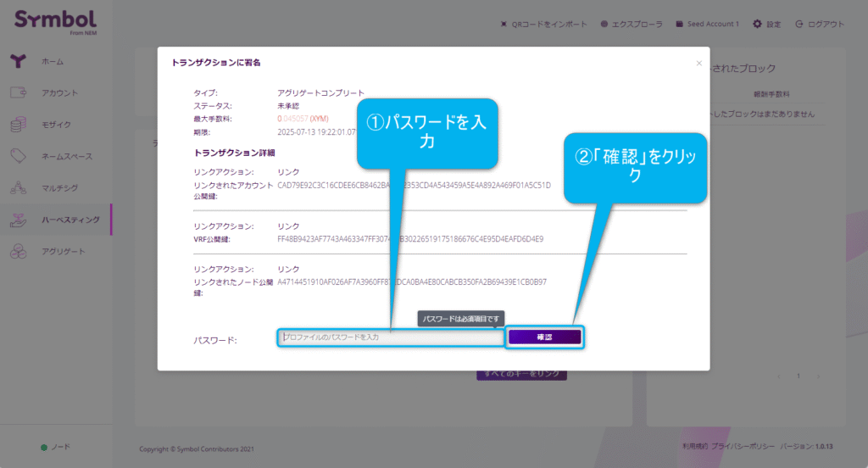Click the 未承認 status value
This screenshot has height=468, width=868.
coord(288,106)
